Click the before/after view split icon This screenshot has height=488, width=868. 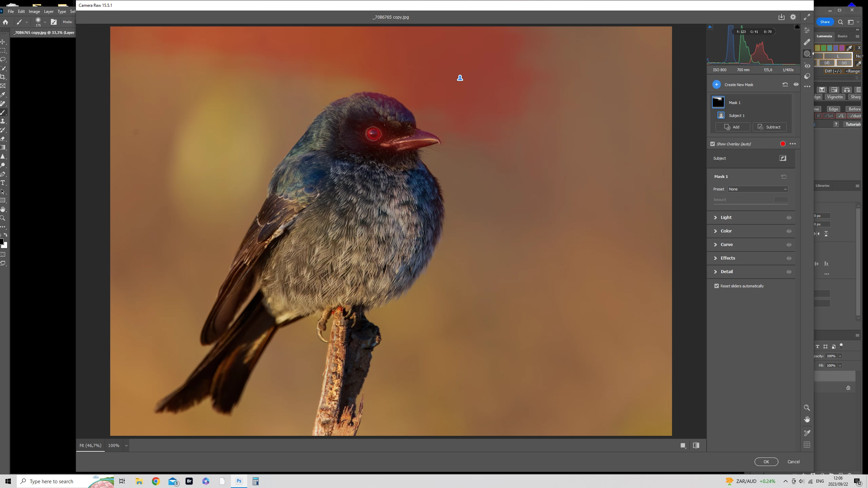pyautogui.click(x=696, y=445)
